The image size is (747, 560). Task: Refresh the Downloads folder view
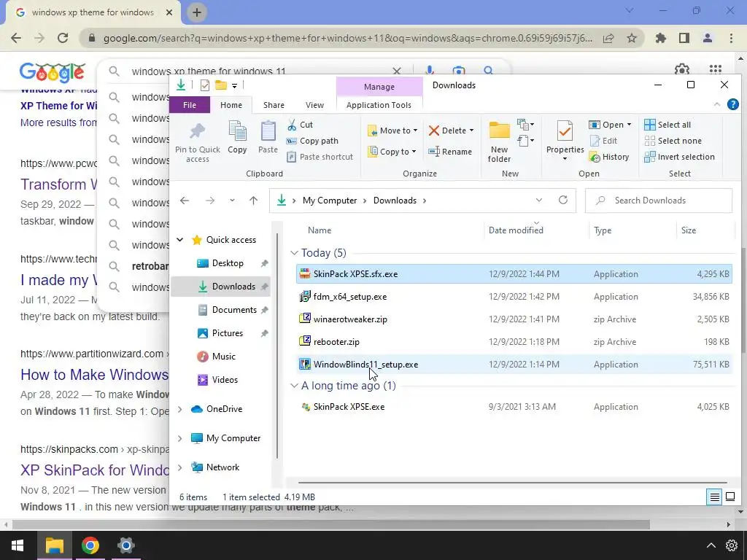coord(563,200)
